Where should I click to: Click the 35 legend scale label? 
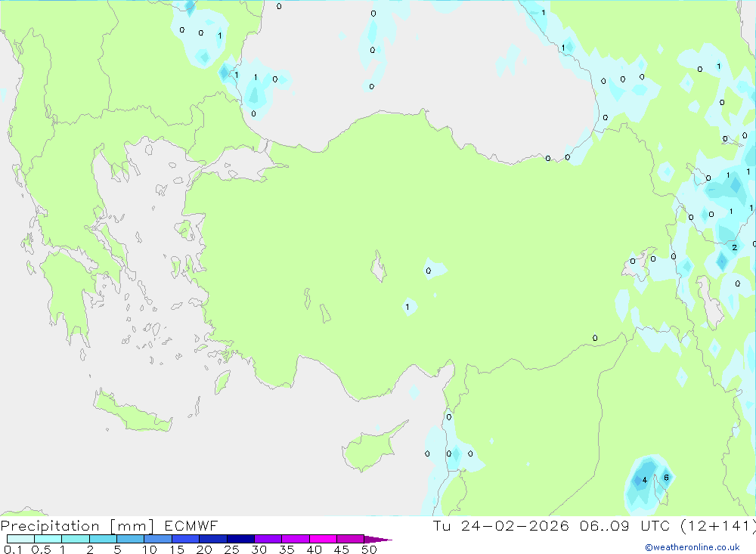click(x=287, y=549)
